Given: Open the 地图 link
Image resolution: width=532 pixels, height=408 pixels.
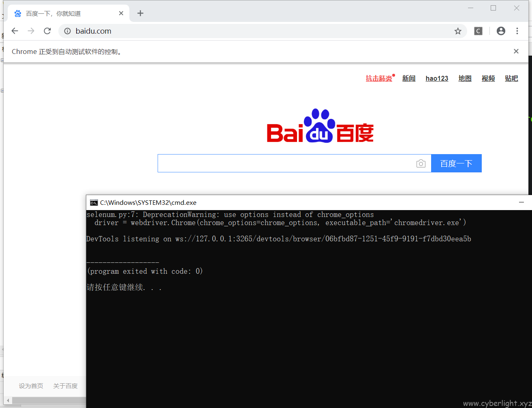Looking at the screenshot, I should 465,78.
